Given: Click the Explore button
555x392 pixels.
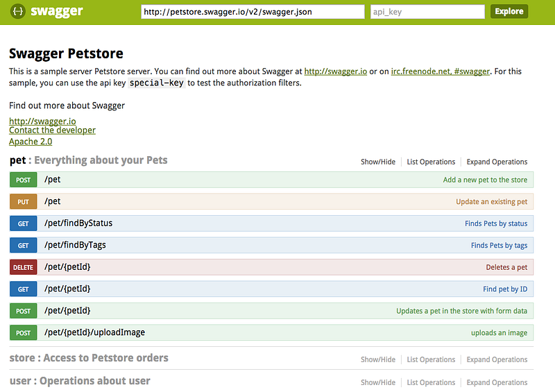Looking at the screenshot, I should (509, 11).
